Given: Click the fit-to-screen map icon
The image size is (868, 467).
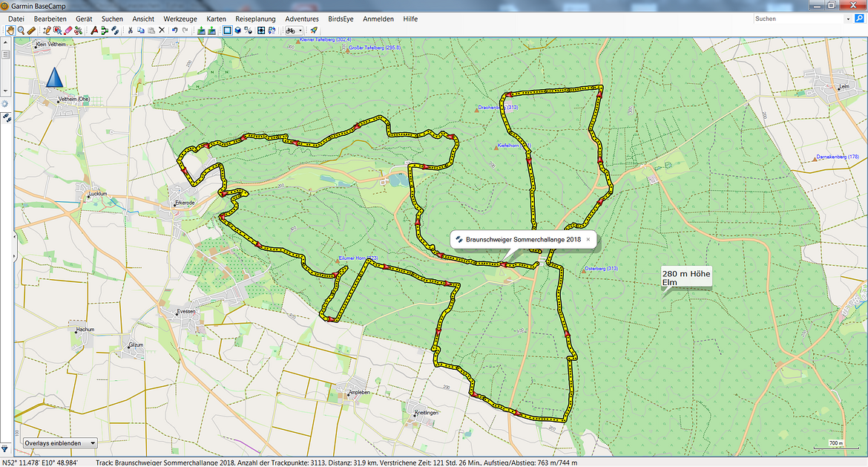Looking at the screenshot, I should click(261, 30).
